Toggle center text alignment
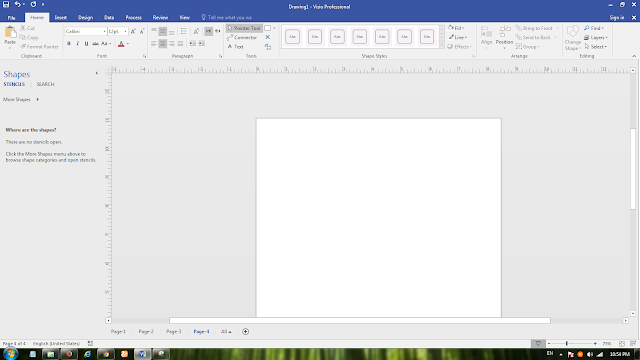This screenshot has height=360, width=640. click(162, 43)
